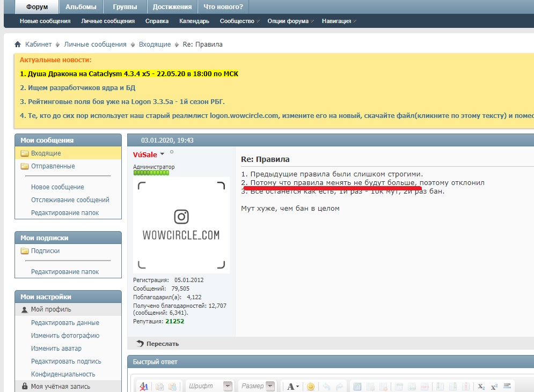The width and height of the screenshot is (534, 392).
Task: Open the Размер font size dropdown
Action: [270, 386]
